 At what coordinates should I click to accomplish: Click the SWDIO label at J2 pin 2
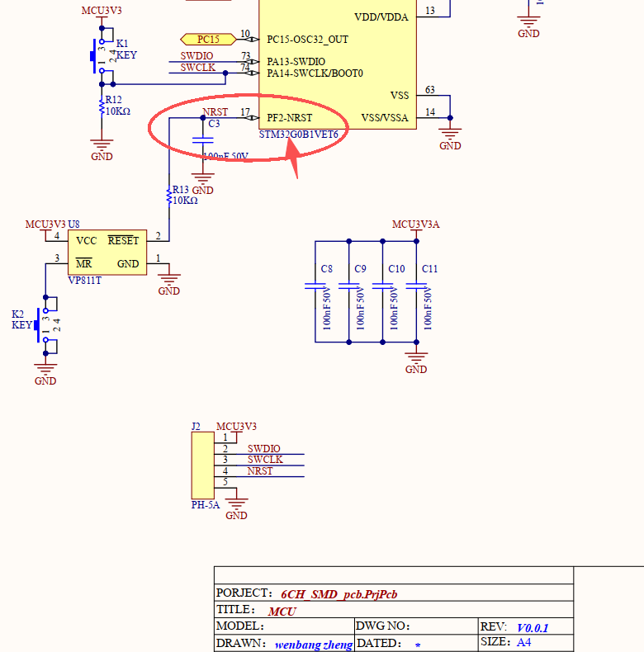(264, 449)
